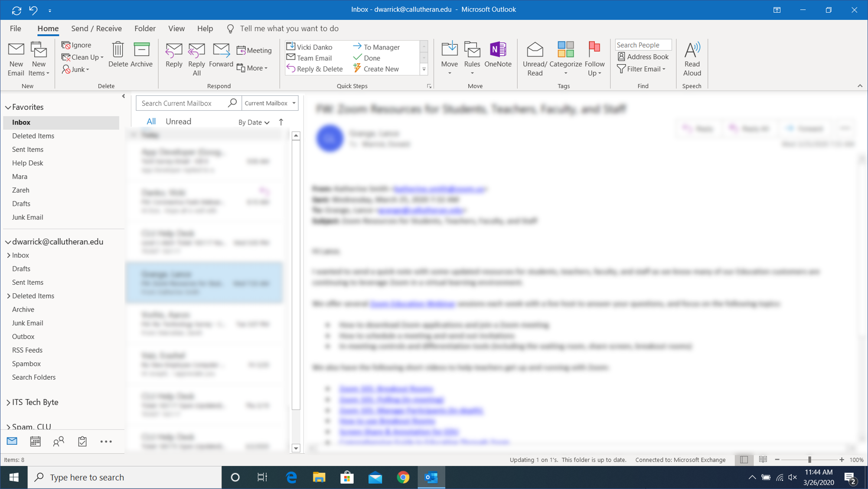Collapse the Favorites folder section

8,107
